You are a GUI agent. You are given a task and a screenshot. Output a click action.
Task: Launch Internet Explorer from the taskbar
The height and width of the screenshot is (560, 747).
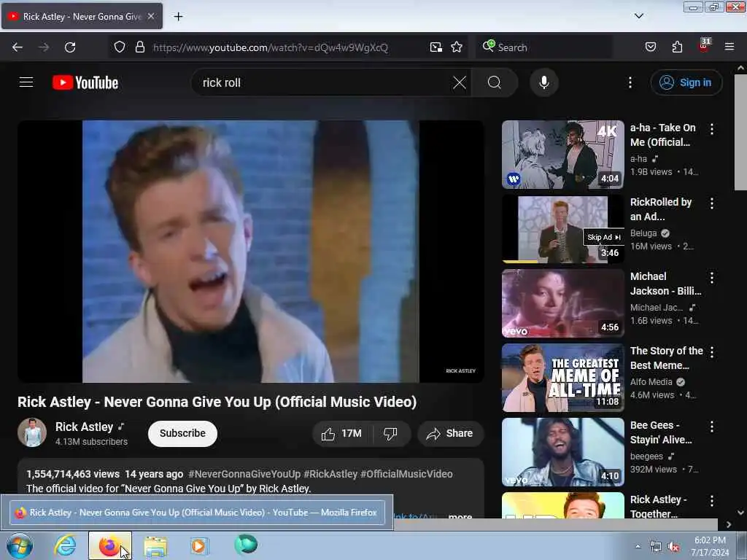[65, 545]
